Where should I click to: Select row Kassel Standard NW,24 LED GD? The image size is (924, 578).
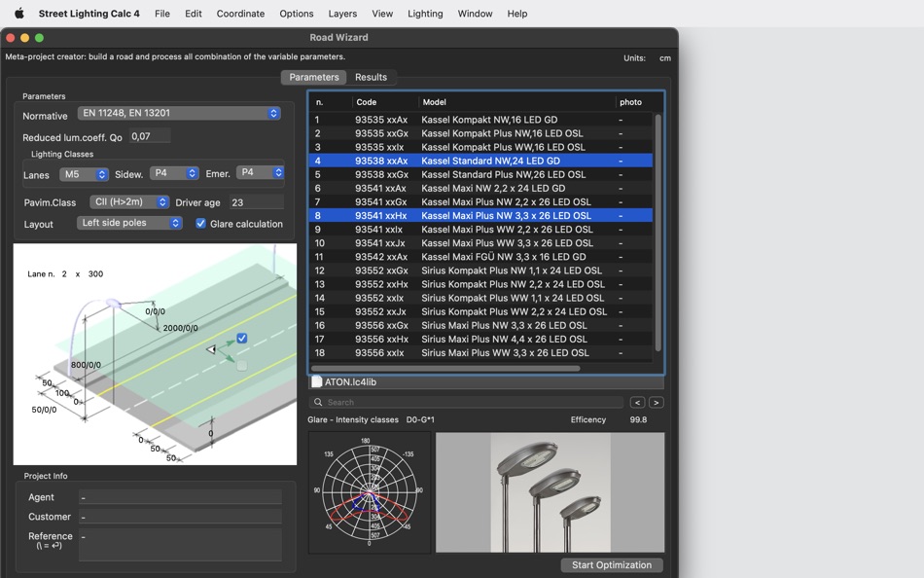point(480,161)
